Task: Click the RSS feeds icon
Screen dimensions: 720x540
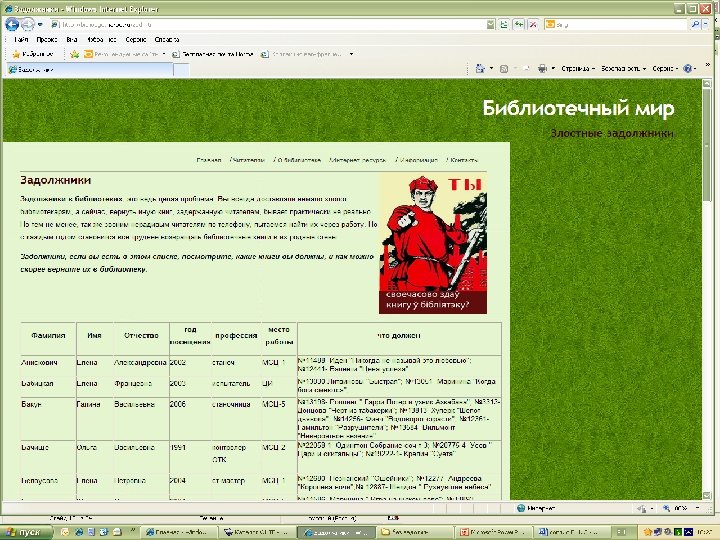Action: pyautogui.click(x=504, y=68)
